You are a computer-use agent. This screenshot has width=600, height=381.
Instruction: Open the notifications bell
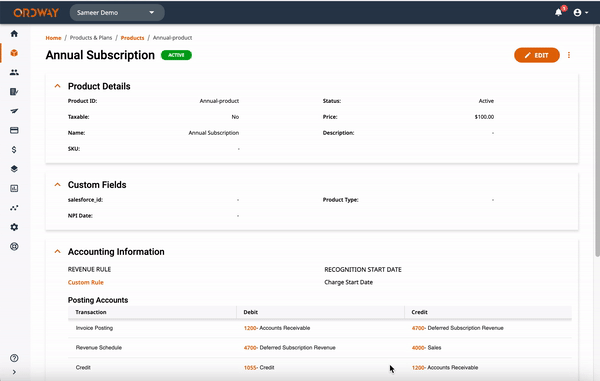click(x=559, y=12)
